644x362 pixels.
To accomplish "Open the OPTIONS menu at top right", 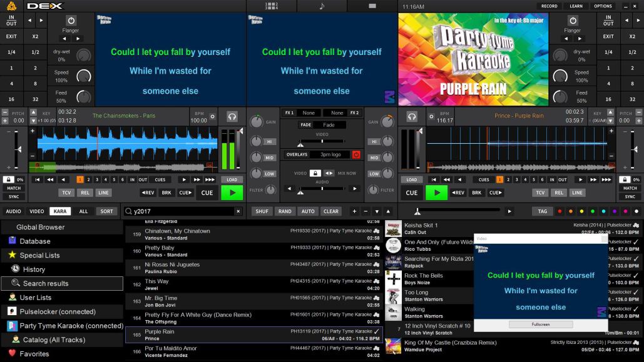I will pyautogui.click(x=602, y=6).
